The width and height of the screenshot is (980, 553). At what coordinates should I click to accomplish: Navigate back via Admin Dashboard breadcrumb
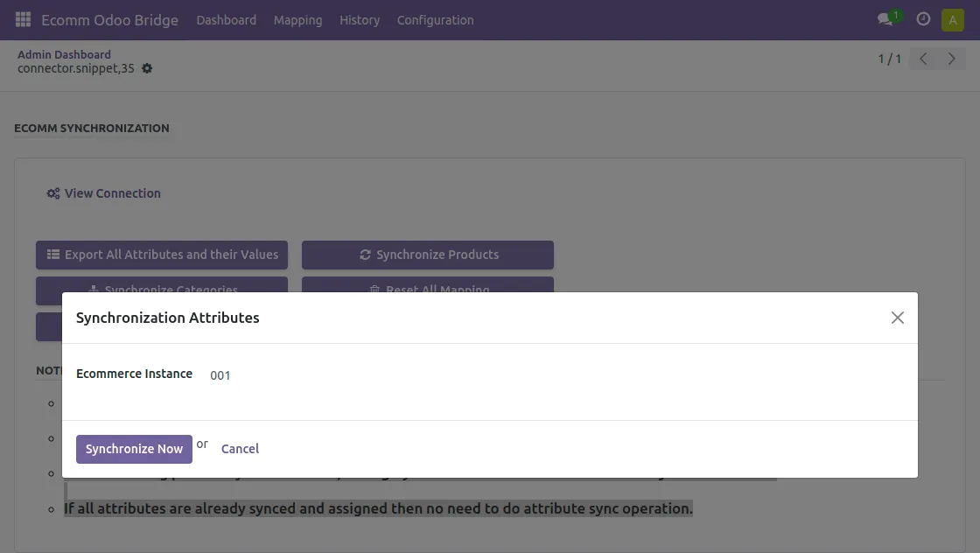(x=64, y=54)
